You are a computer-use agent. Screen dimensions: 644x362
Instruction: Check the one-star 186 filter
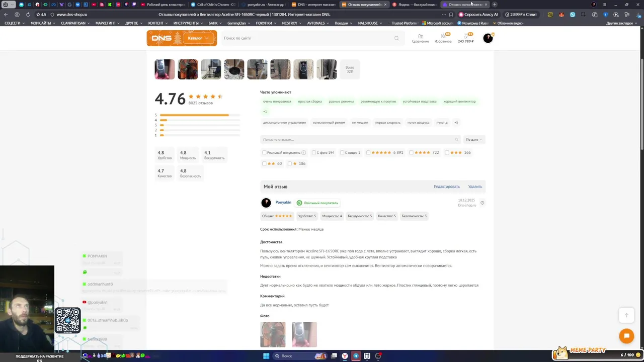click(x=290, y=163)
